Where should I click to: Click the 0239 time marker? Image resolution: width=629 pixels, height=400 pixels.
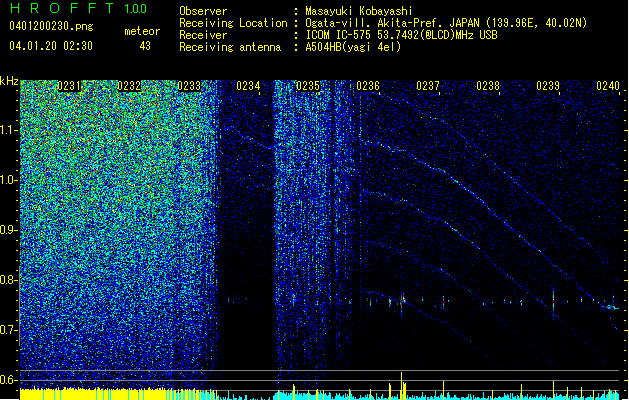click(x=548, y=86)
